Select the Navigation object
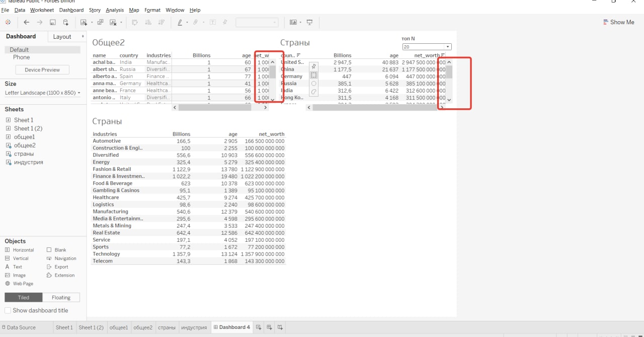The width and height of the screenshot is (644, 337). pyautogui.click(x=61, y=258)
